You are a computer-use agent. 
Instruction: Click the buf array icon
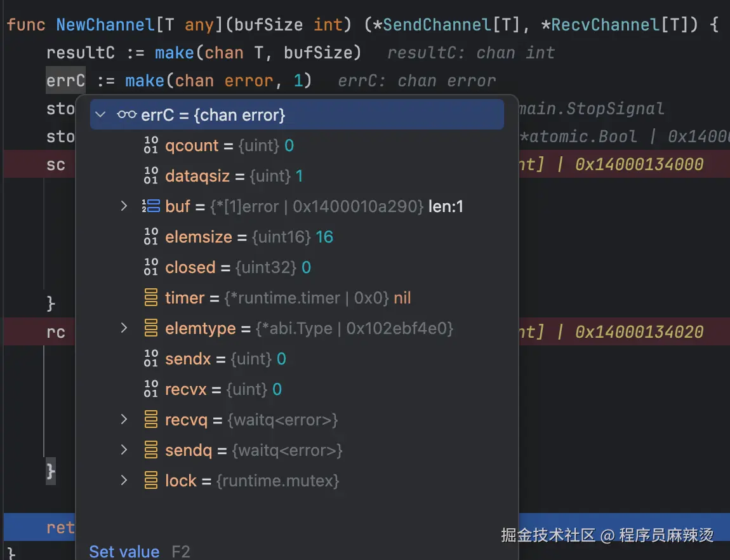pyautogui.click(x=151, y=206)
